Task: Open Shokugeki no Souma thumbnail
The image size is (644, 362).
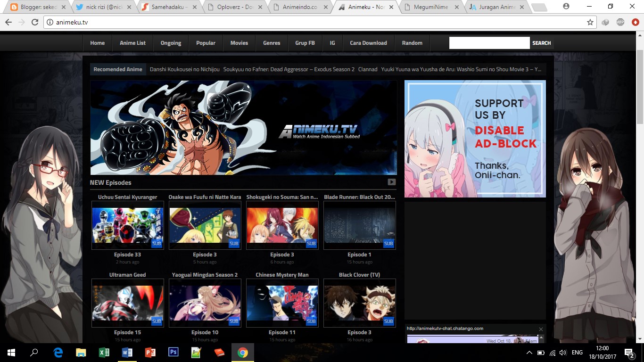Action: click(x=282, y=225)
